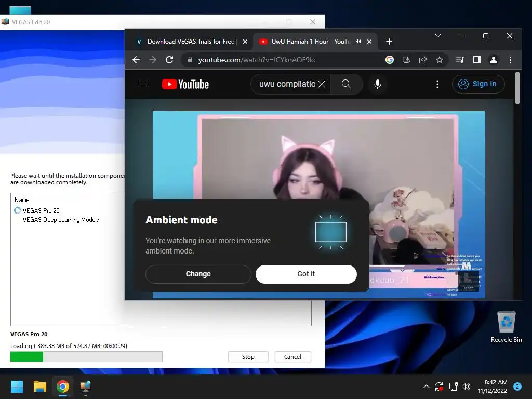Show hidden system tray icons
The image size is (532, 399).
click(427, 387)
